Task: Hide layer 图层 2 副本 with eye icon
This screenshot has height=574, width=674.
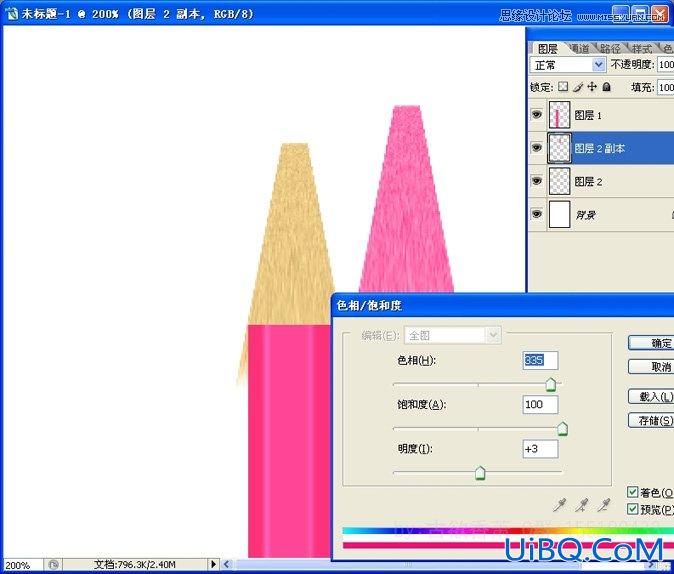Action: (536, 148)
